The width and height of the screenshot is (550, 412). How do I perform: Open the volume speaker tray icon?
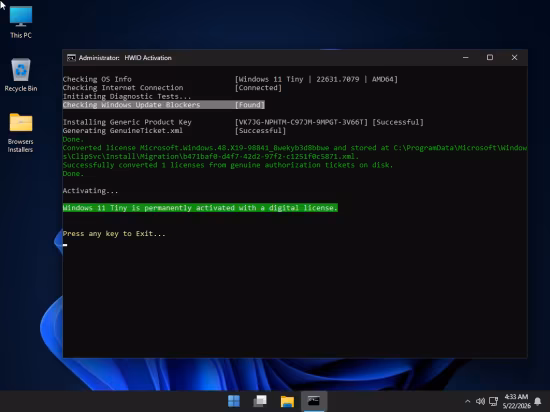point(480,401)
